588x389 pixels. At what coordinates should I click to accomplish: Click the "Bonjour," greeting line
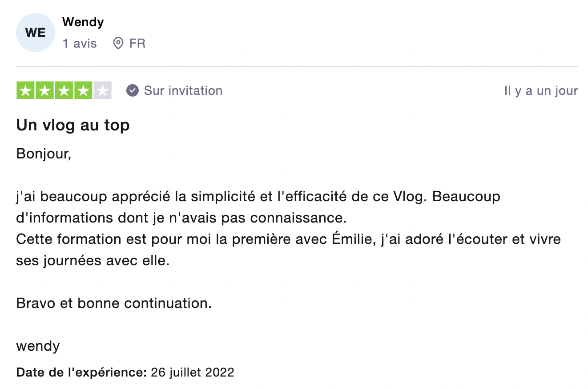click(44, 154)
